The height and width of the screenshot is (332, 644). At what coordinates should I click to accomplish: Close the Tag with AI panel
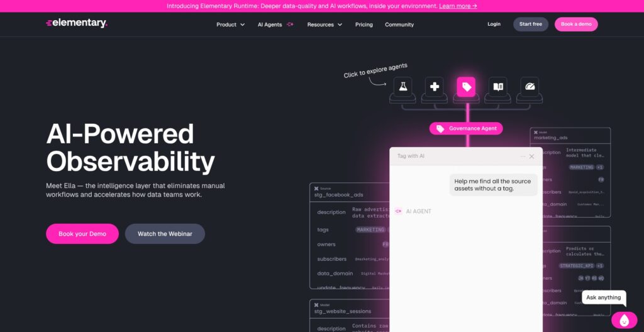[532, 157]
